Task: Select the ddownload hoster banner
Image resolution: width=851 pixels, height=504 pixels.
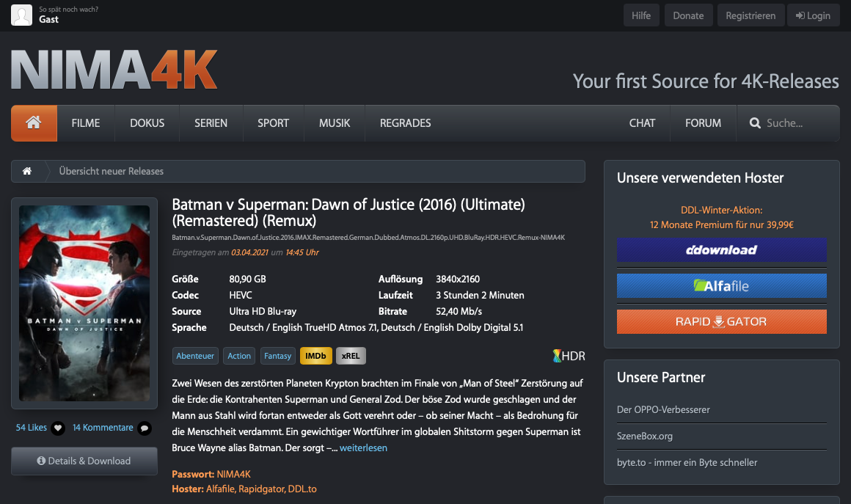Action: coord(721,249)
